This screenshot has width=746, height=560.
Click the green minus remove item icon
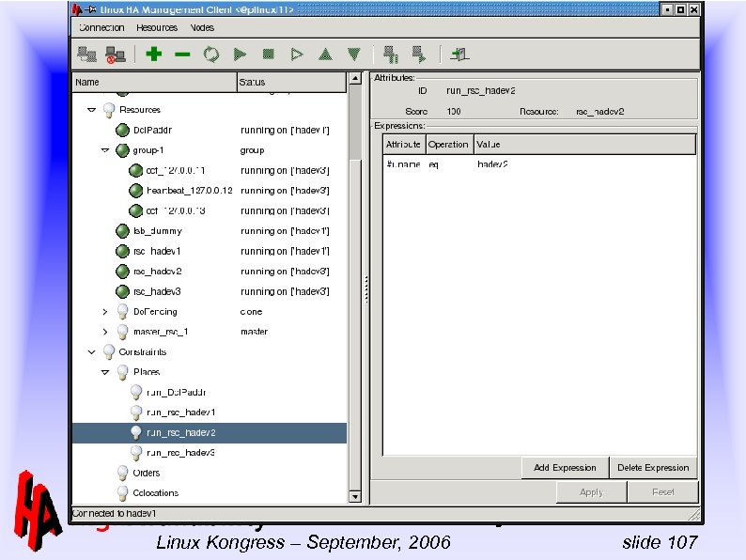(x=182, y=54)
